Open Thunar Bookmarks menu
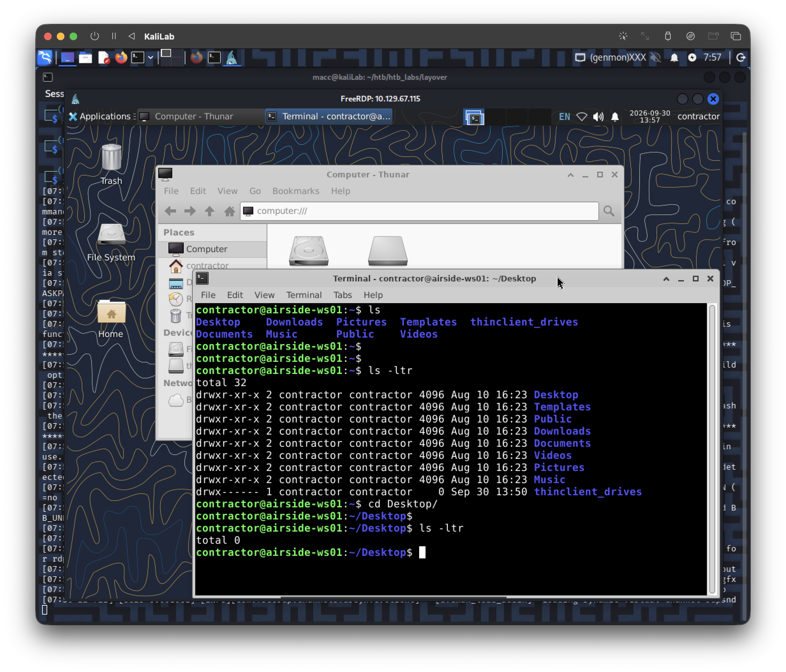This screenshot has width=786, height=672. click(296, 191)
